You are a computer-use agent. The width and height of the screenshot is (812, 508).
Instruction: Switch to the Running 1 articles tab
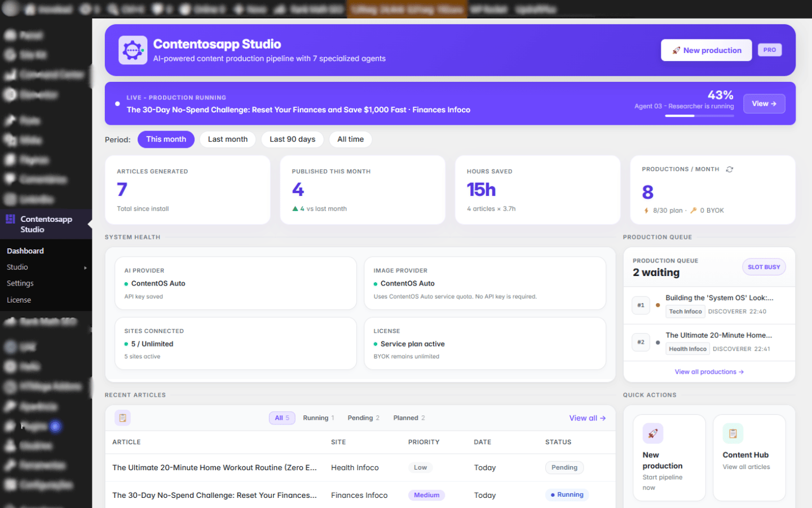pos(319,418)
